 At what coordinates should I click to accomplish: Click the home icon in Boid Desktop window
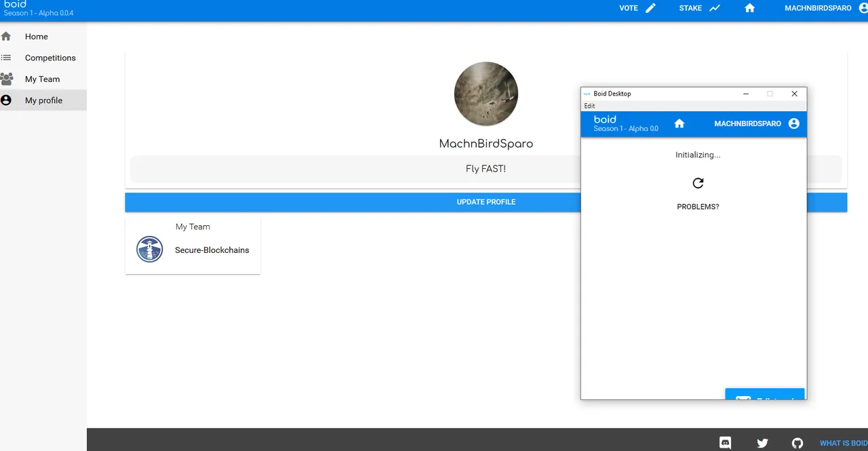coord(679,123)
